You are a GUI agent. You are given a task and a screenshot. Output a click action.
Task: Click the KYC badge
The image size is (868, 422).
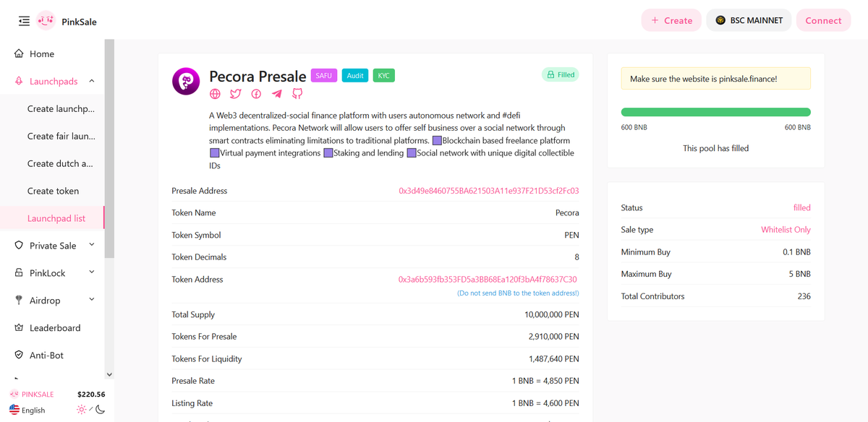[384, 75]
